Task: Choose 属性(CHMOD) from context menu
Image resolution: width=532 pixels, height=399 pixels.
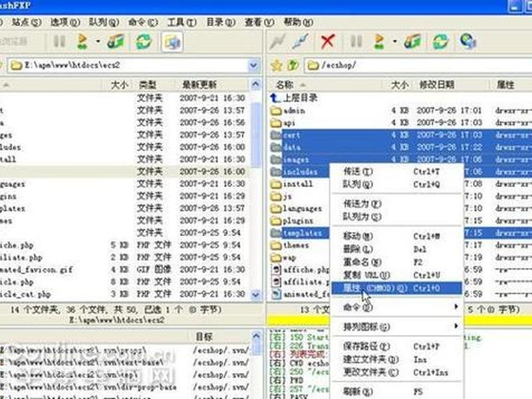Action: pyautogui.click(x=396, y=289)
